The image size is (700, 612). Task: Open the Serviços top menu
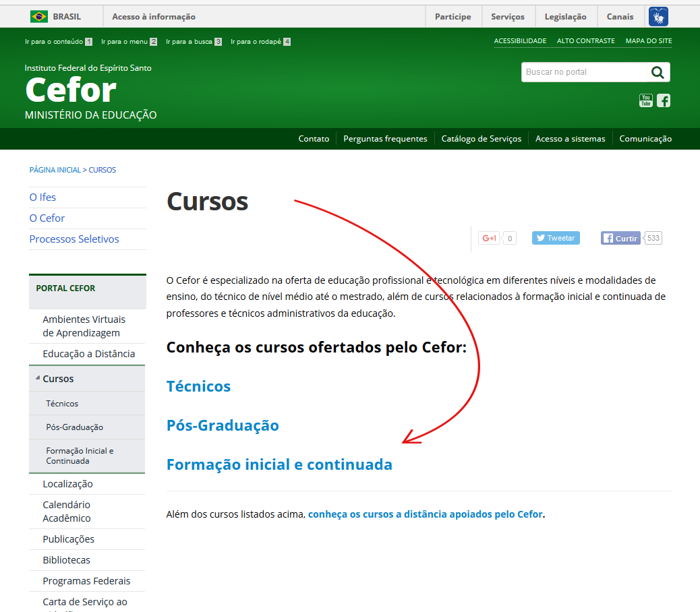(x=508, y=16)
